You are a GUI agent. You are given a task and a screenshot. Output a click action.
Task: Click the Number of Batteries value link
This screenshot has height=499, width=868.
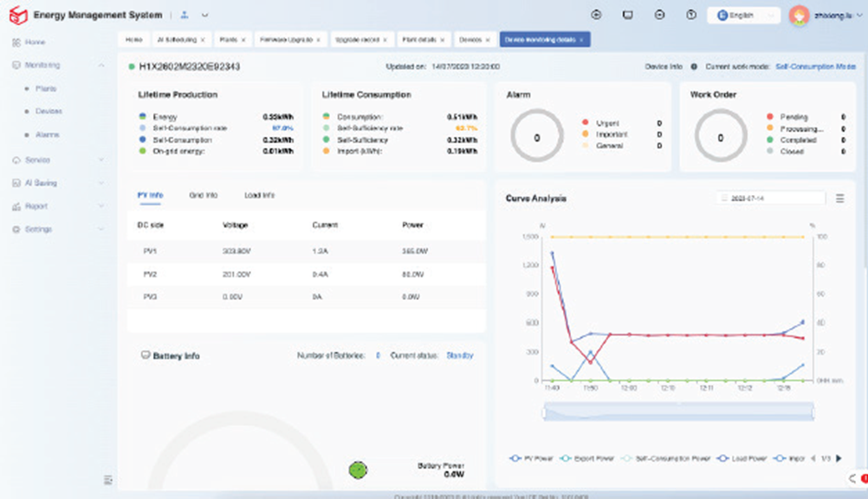pos(378,355)
